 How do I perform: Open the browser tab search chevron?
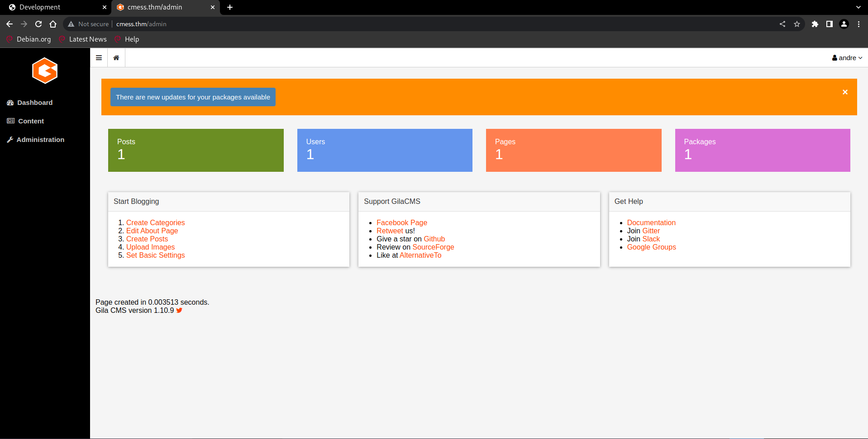[x=858, y=7]
